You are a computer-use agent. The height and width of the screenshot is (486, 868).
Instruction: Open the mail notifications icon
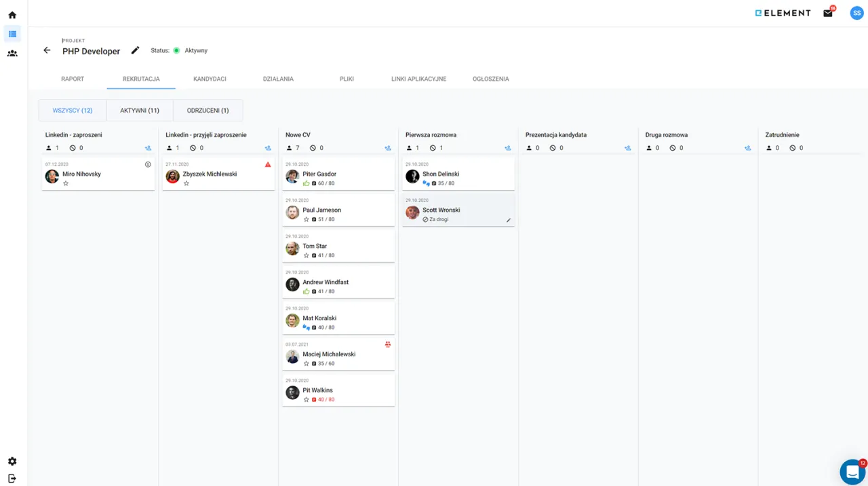(828, 13)
